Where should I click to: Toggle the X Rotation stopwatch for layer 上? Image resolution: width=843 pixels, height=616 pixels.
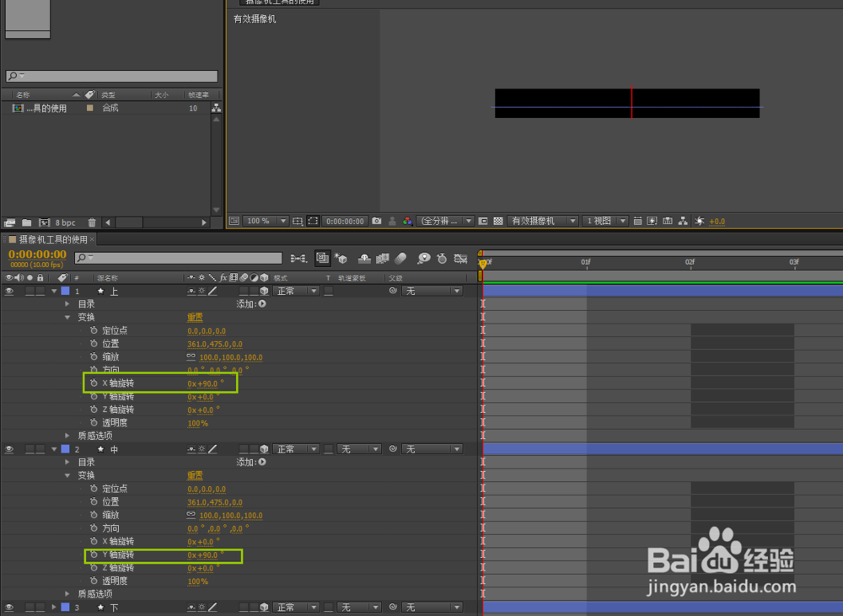tap(94, 383)
